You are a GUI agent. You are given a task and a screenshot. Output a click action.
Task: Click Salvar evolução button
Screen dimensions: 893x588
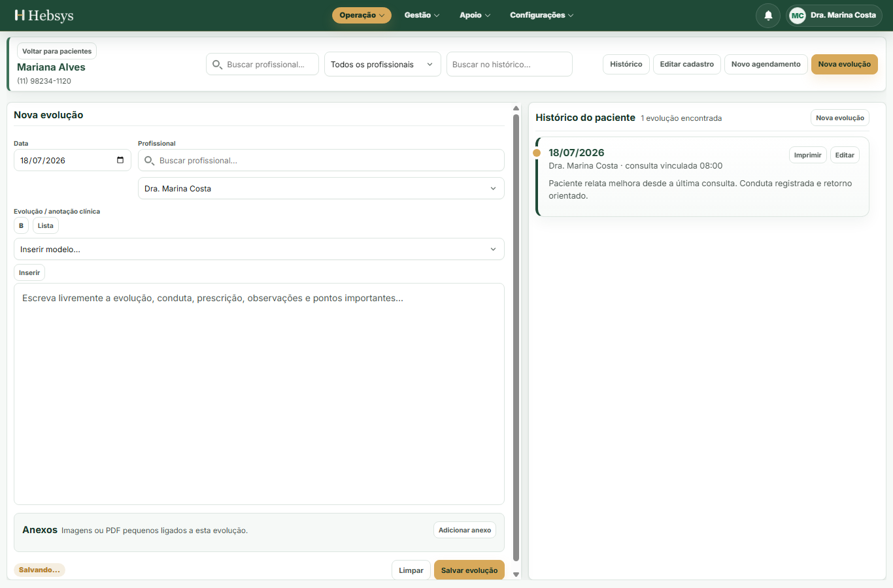click(469, 570)
